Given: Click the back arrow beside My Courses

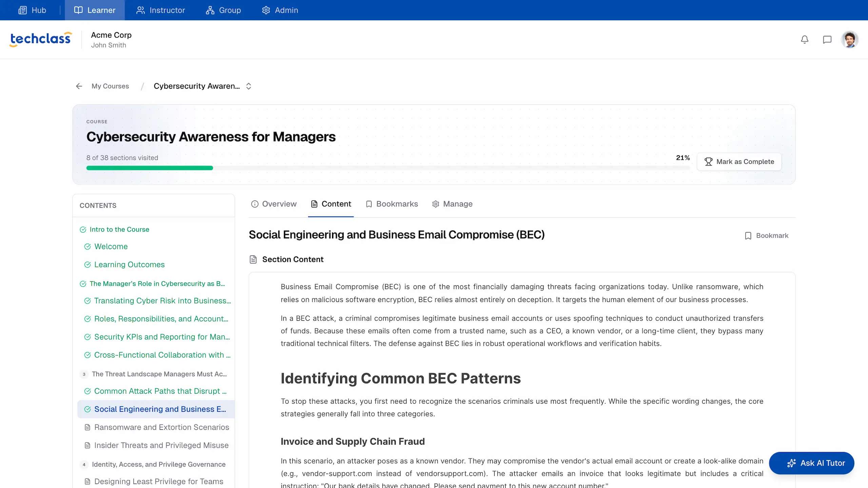Looking at the screenshot, I should click(79, 86).
